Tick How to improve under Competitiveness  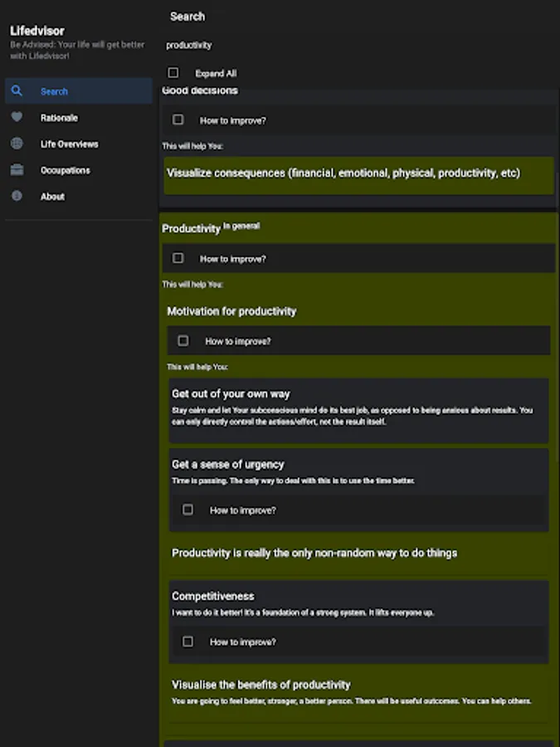pos(188,642)
